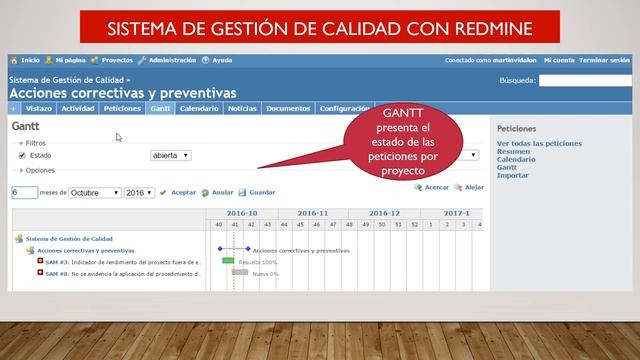Open issue SAM #8 link
This screenshot has height=360, width=640.
point(57,274)
